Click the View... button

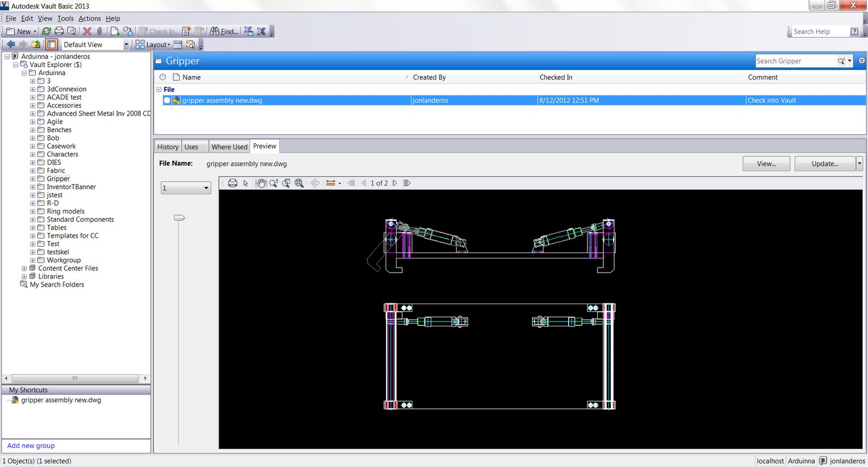pyautogui.click(x=766, y=163)
